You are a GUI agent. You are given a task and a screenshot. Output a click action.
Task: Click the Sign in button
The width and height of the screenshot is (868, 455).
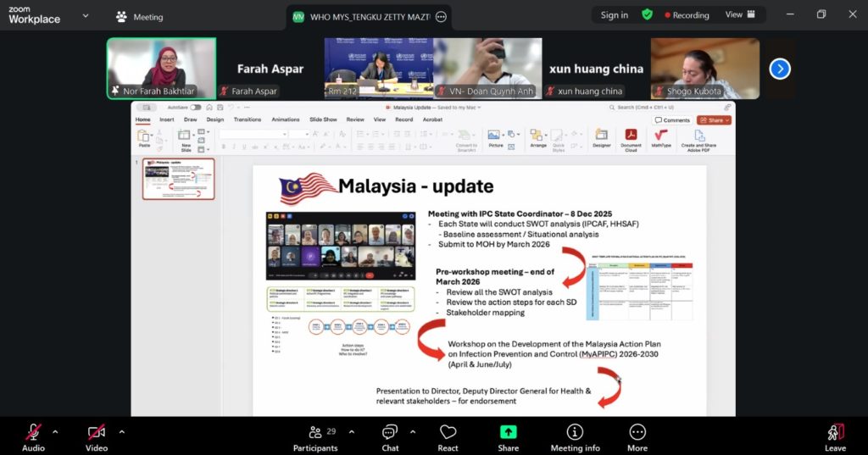(x=614, y=14)
